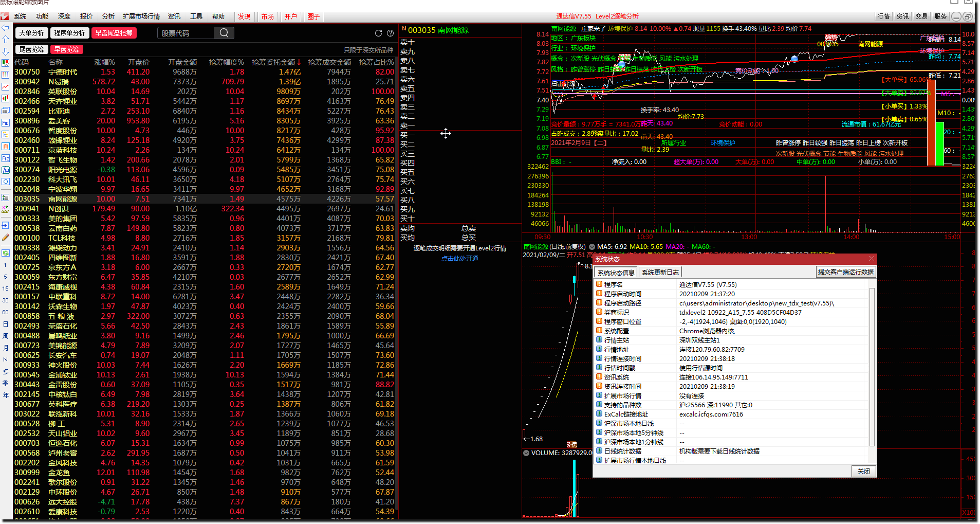The image size is (980, 524).
Task: Select the 15-minute period in sidebar
Action: tap(5, 288)
